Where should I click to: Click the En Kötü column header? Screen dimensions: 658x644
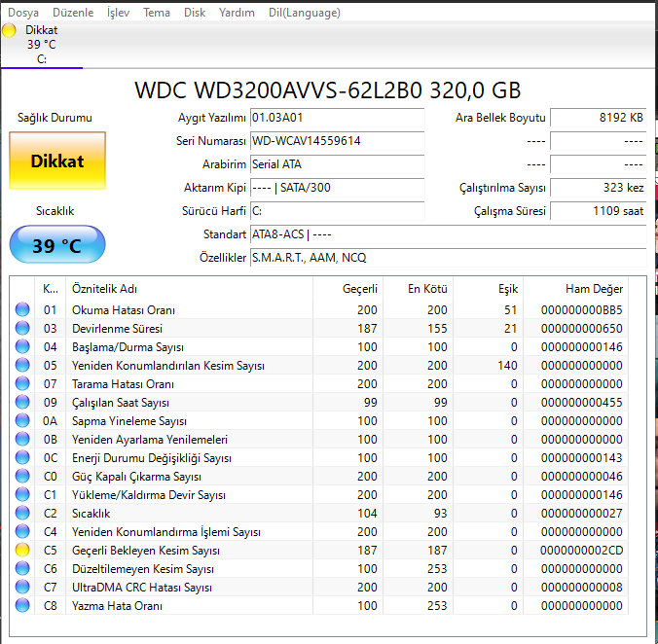point(418,289)
